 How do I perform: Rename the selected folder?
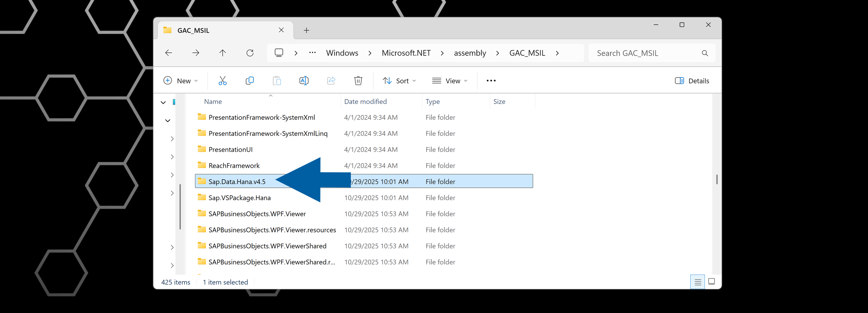coord(303,80)
